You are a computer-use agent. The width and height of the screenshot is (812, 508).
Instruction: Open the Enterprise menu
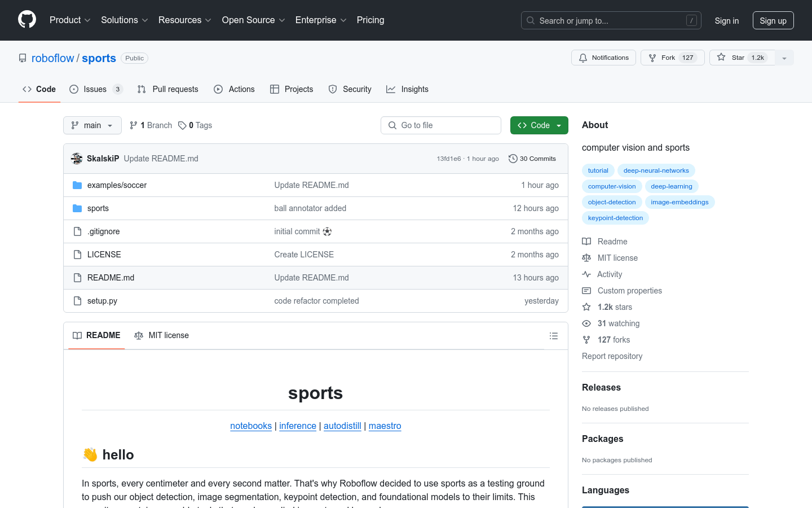(321, 20)
